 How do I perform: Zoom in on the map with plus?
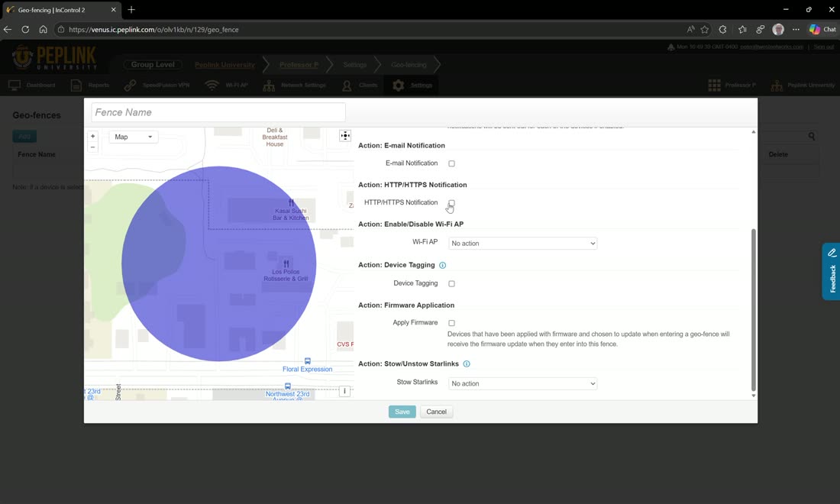pyautogui.click(x=92, y=137)
